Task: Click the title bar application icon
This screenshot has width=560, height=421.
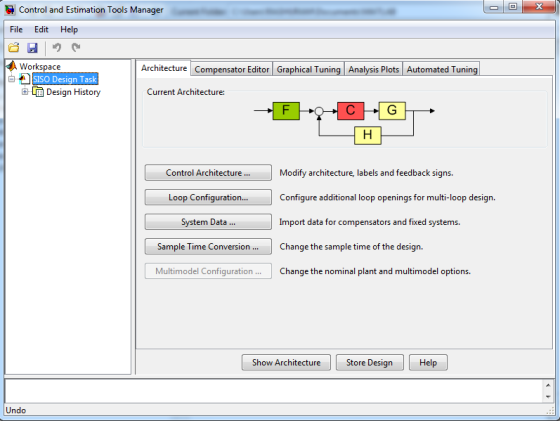Action: 10,10
